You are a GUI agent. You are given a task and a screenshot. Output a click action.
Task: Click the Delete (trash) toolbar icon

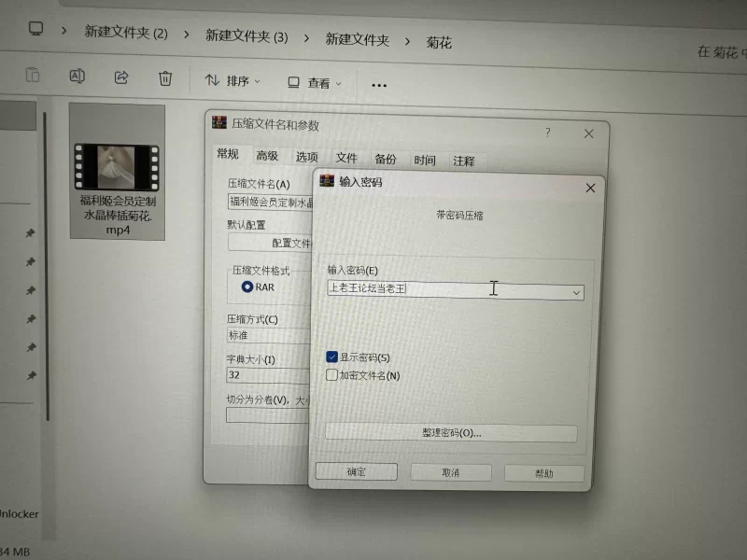pos(166,78)
